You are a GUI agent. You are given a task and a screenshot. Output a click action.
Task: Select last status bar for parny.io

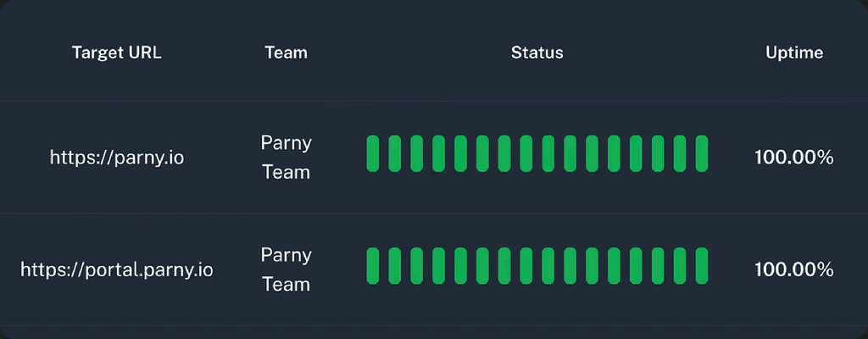[x=702, y=153]
